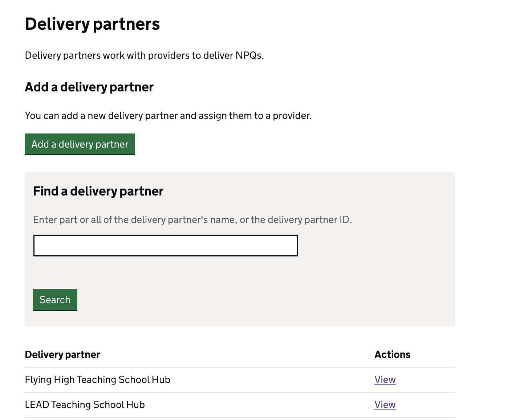This screenshot has width=512, height=420.
Task: Select the LEAD Teaching School Hub row
Action: point(85,404)
